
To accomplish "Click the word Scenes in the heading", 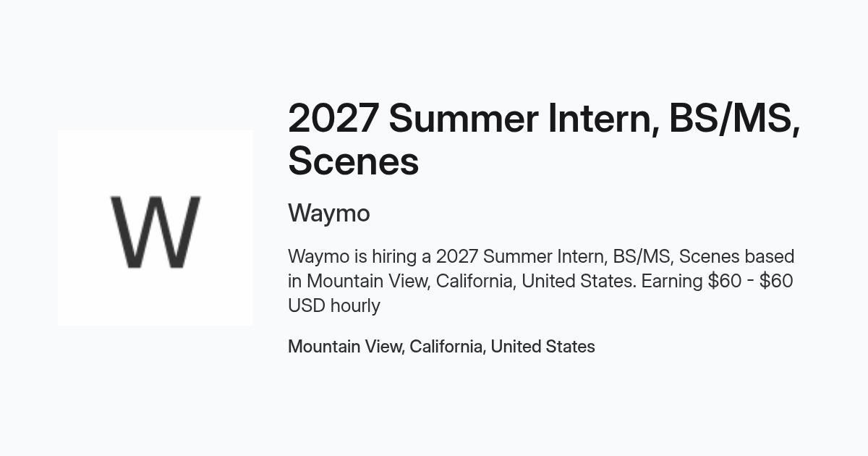I will coord(353,161).
